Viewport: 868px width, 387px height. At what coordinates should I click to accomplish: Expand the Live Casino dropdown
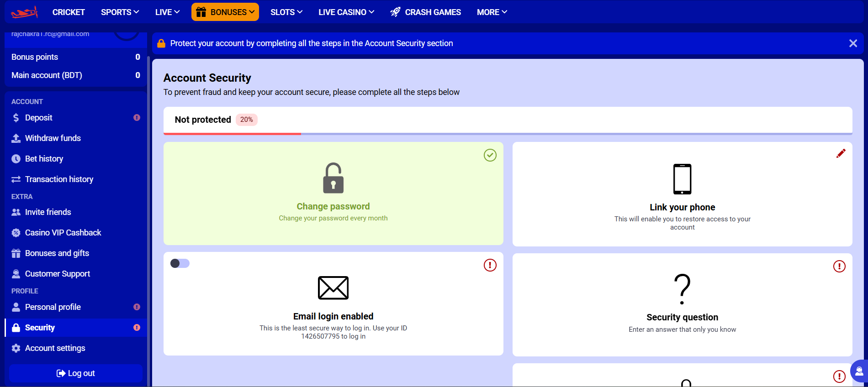point(346,12)
